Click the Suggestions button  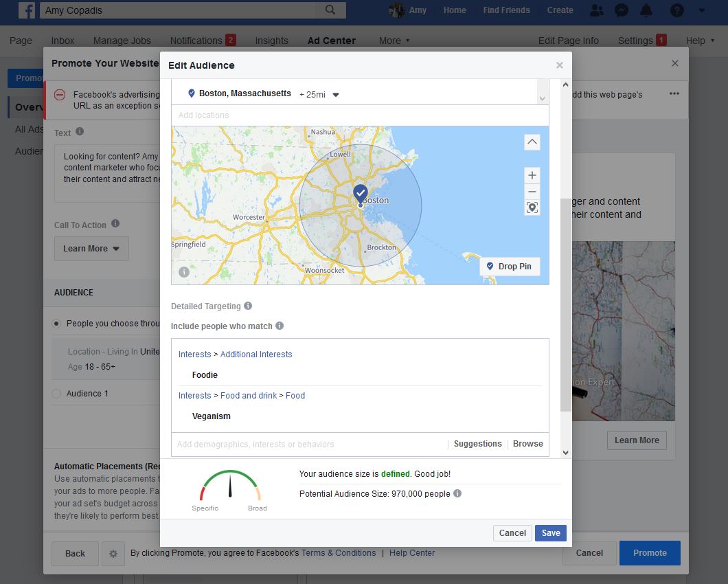[478, 444]
